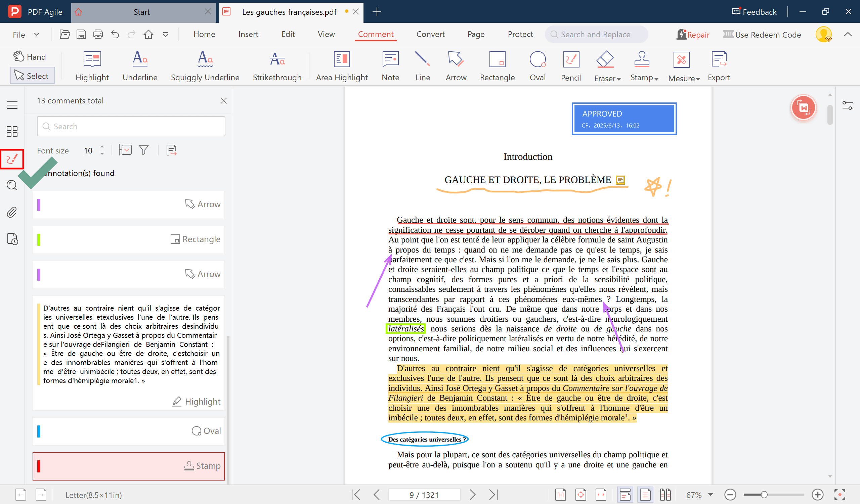Select the Squiggly Underline tool
860x504 pixels.
click(x=205, y=66)
